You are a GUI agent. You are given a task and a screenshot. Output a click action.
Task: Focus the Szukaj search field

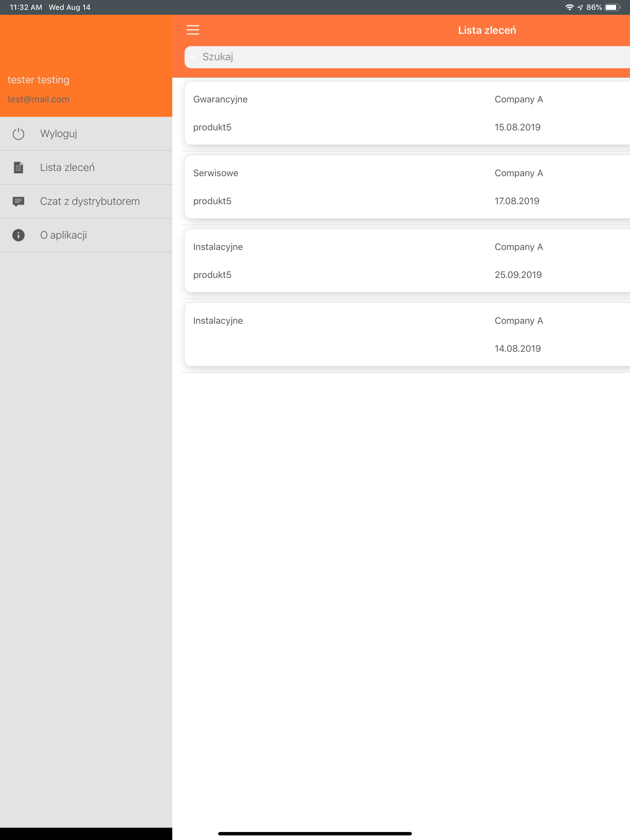point(407,57)
